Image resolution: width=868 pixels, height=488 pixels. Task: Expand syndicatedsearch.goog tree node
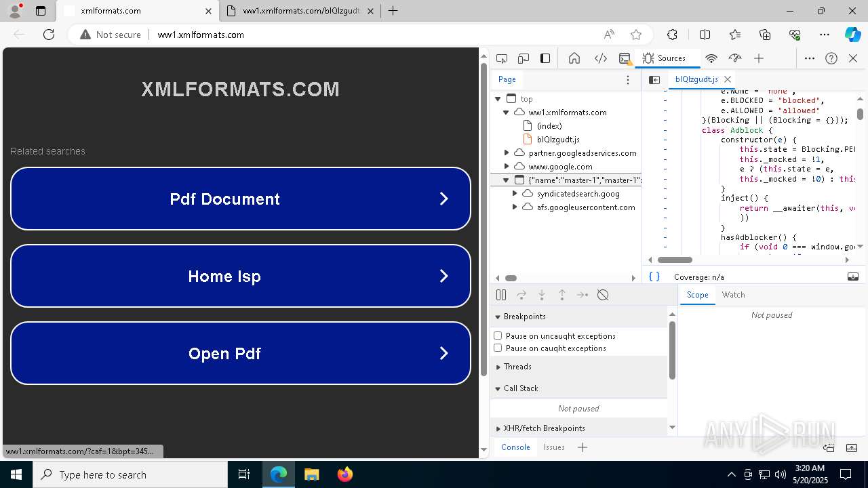pos(515,194)
